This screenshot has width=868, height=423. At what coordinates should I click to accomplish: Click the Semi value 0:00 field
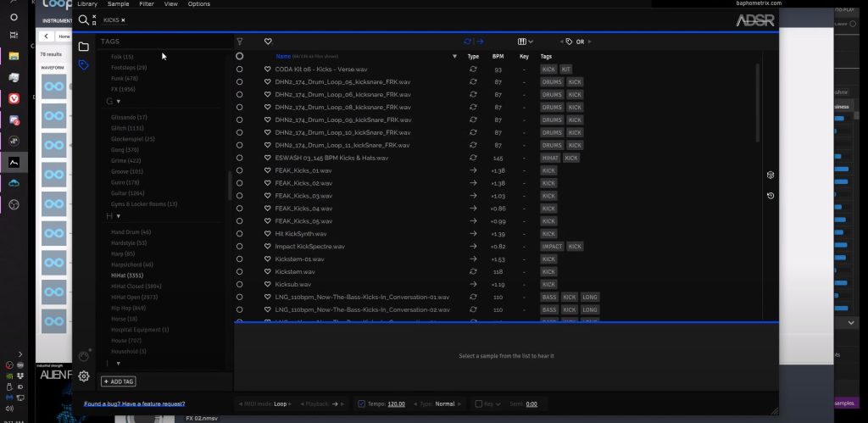tap(531, 404)
